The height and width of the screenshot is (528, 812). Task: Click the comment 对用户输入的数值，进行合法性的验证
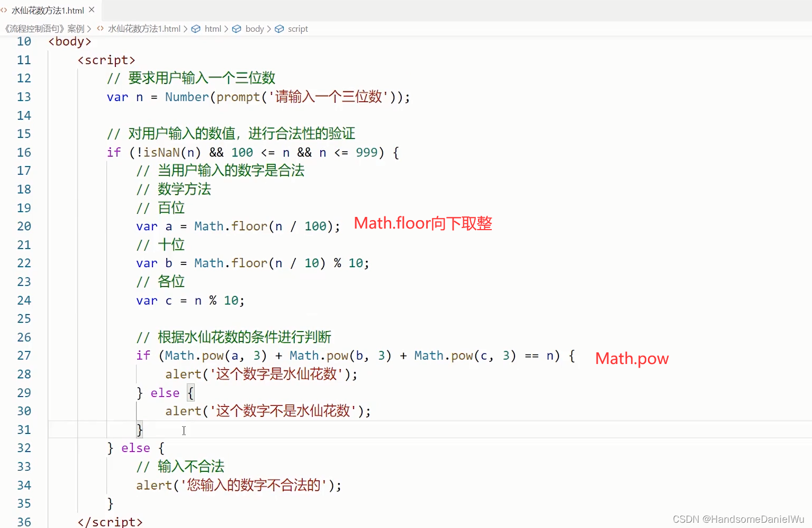point(231,134)
